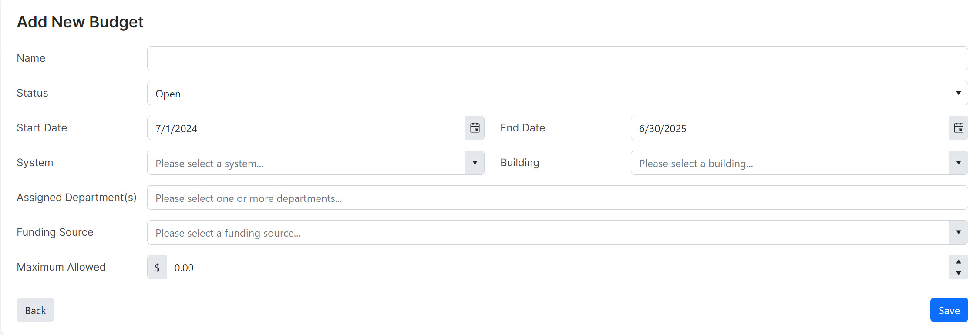Click the Add New Budget heading
The image size is (980, 335).
(x=80, y=22)
